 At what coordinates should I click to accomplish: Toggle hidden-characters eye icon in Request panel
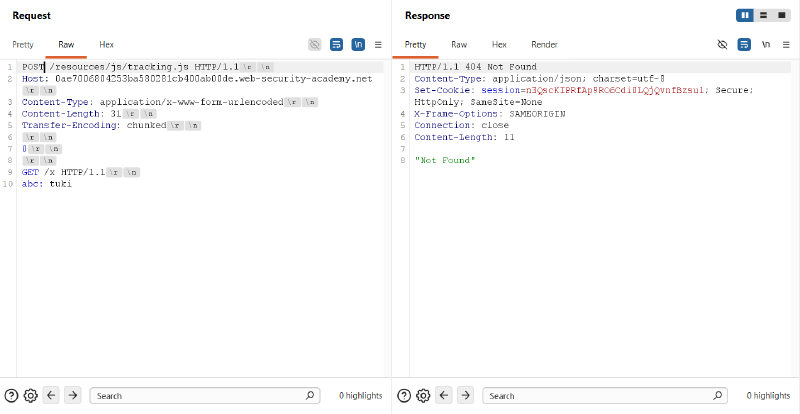(315, 45)
